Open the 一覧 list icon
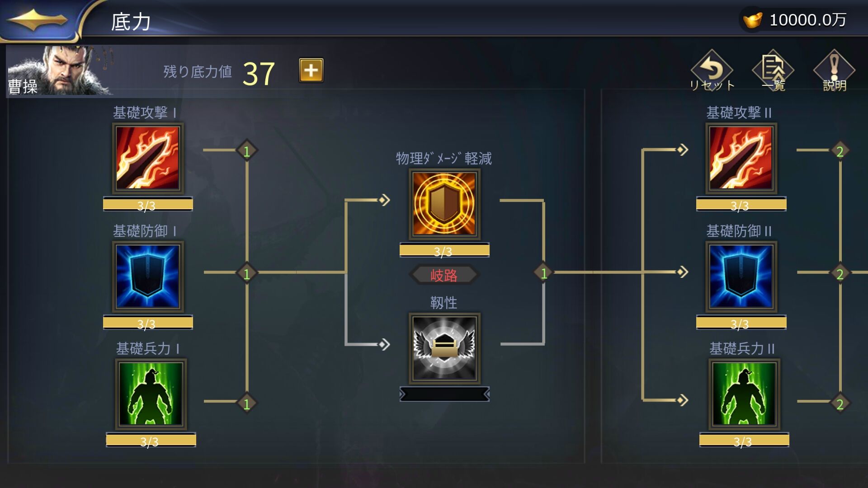Screen dimensions: 868x488 (773, 70)
